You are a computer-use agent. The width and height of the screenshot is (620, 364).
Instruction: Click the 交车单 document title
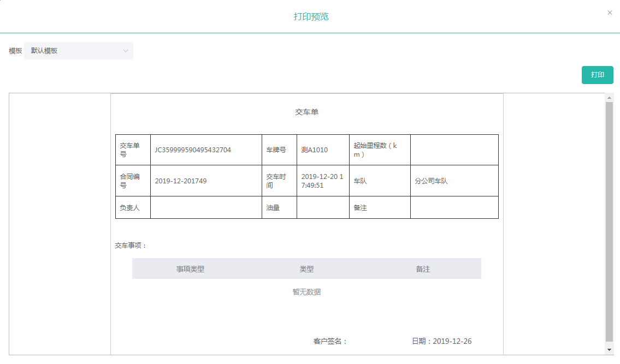pos(306,112)
